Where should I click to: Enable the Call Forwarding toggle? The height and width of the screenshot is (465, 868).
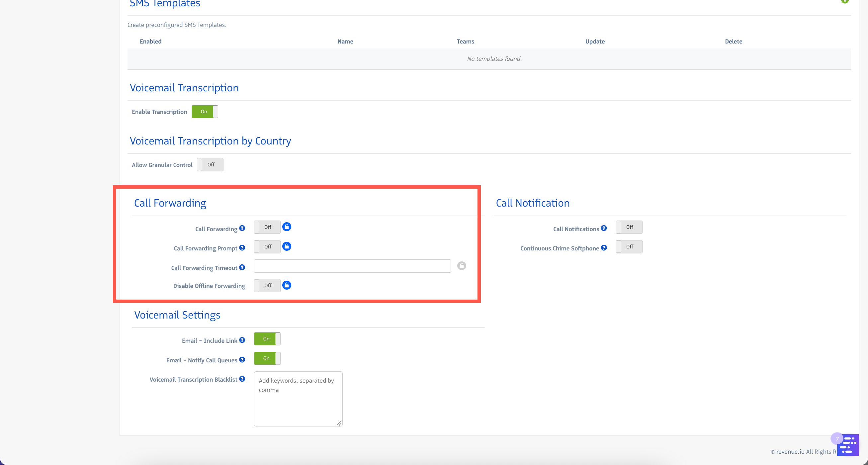click(x=267, y=227)
